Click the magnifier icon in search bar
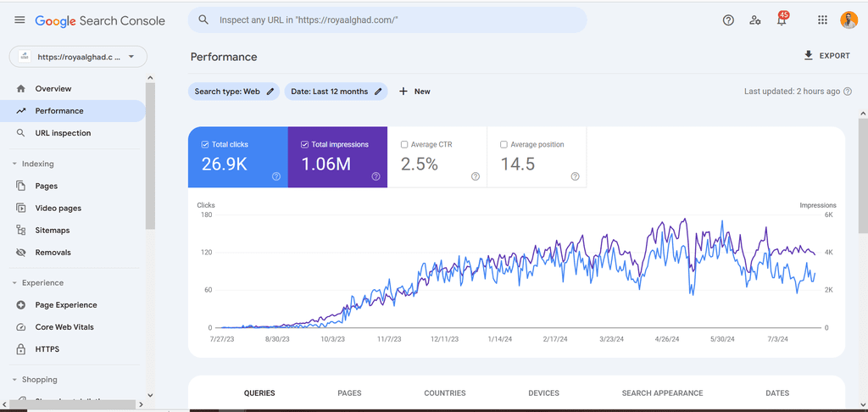This screenshot has height=412, width=868. 203,20
